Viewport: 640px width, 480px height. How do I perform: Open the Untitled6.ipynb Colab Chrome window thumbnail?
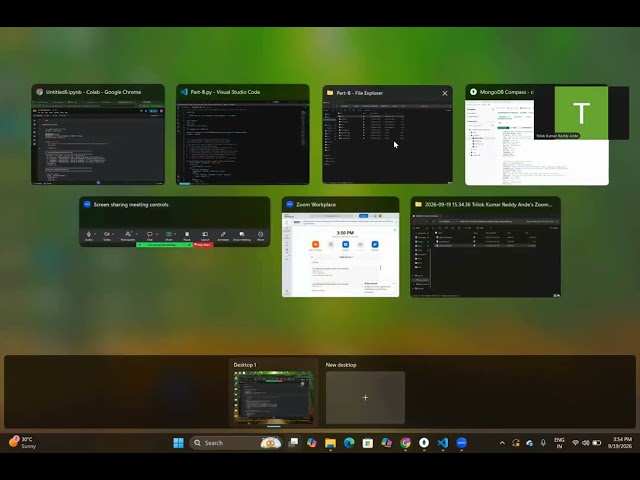(x=98, y=135)
